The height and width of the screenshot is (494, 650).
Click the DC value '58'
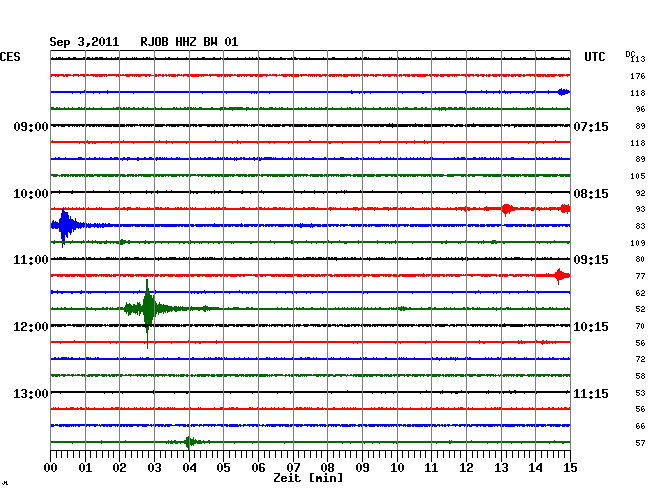coord(640,376)
